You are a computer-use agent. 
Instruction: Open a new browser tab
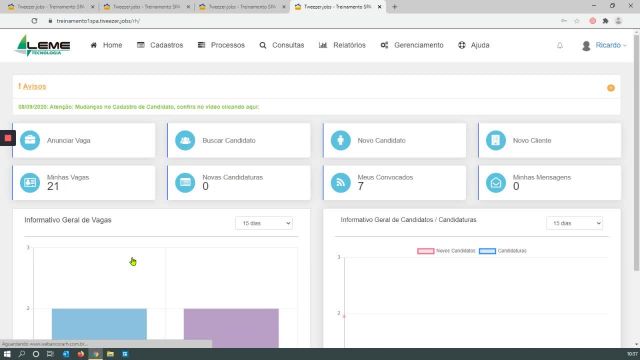coord(394,7)
